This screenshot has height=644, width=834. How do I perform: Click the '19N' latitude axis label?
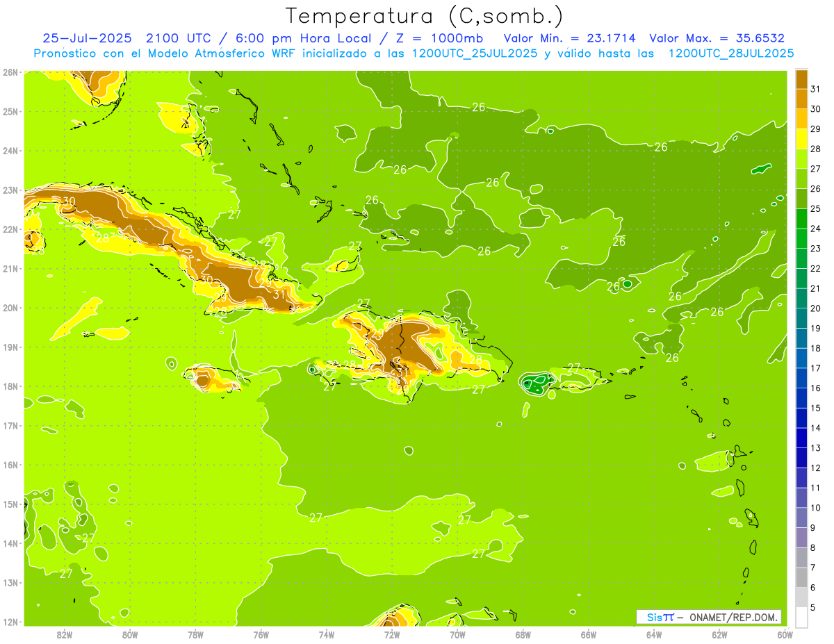click(x=10, y=347)
